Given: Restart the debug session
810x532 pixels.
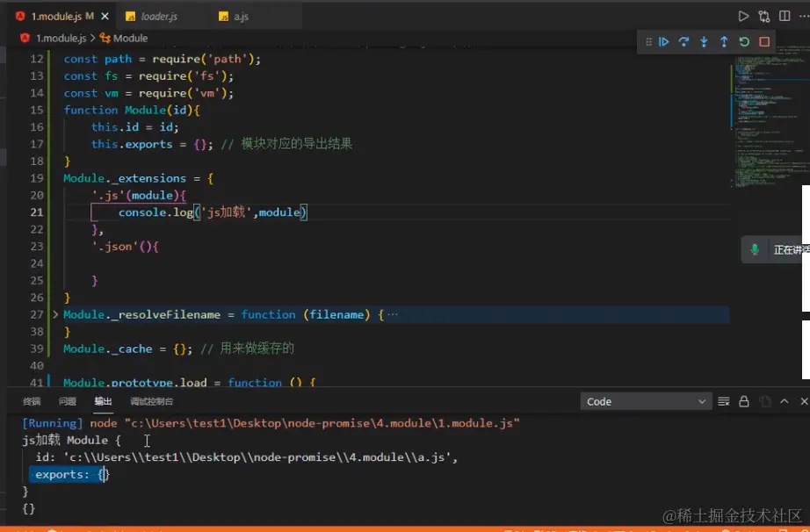Looking at the screenshot, I should pos(744,42).
